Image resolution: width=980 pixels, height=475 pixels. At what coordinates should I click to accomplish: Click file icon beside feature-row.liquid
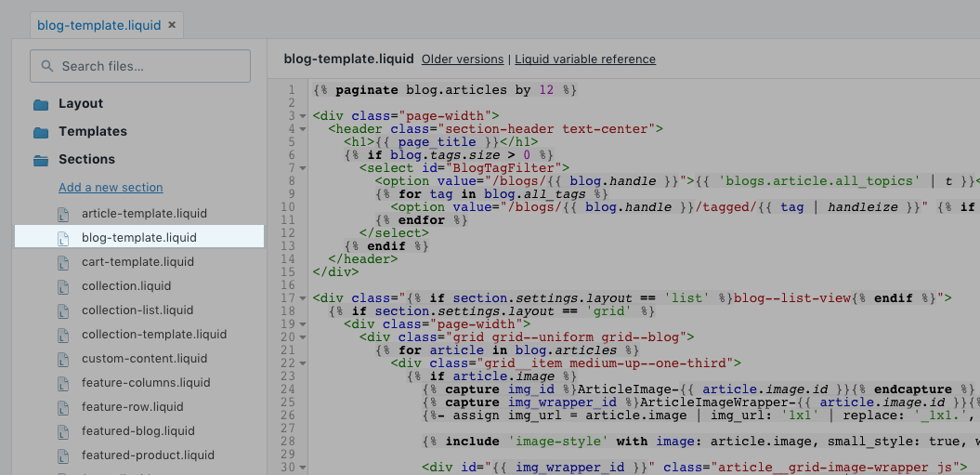tap(62, 407)
